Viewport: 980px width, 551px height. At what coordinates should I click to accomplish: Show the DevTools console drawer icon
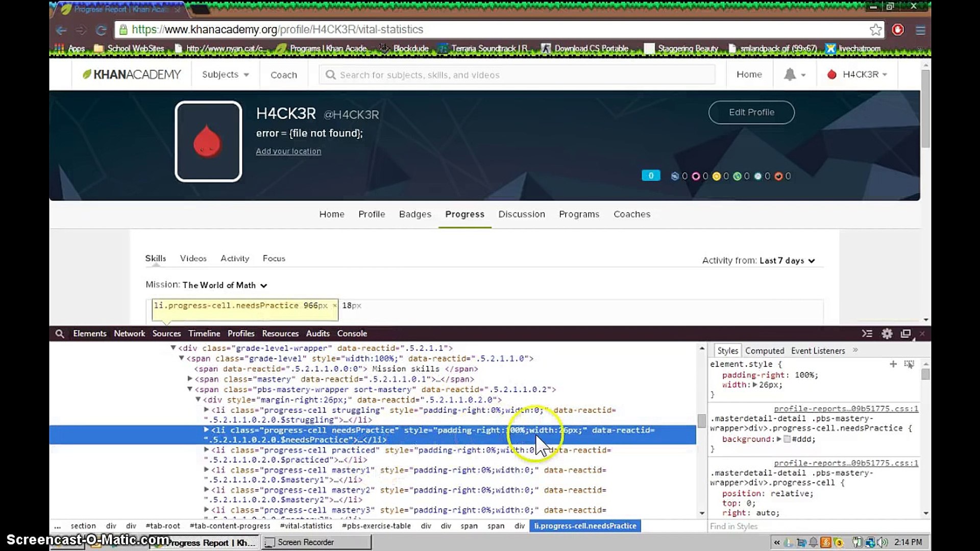tap(867, 334)
